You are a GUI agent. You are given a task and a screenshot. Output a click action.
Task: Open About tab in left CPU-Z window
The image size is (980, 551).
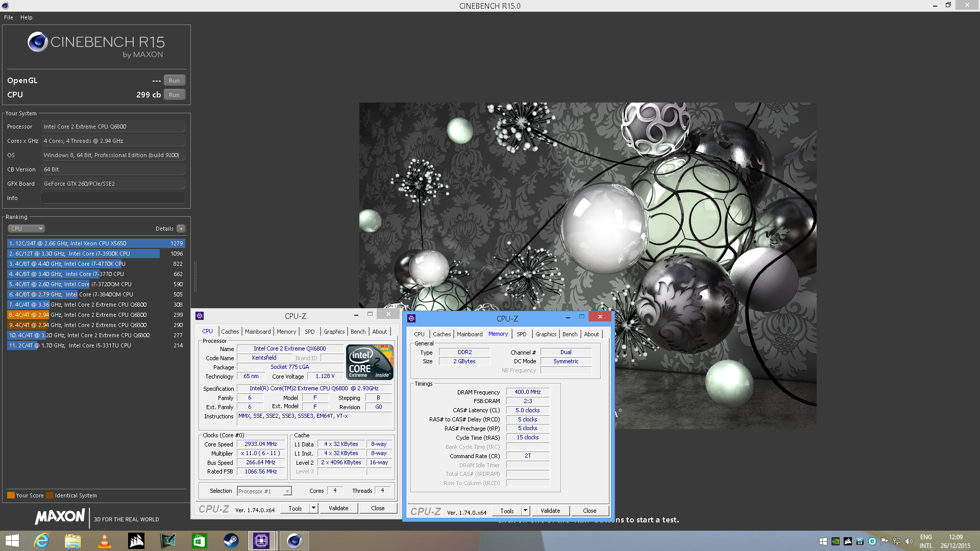380,332
